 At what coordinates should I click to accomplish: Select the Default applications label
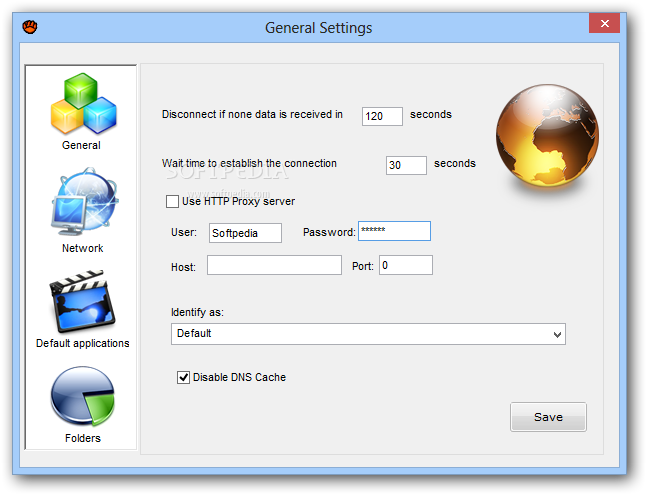point(83,343)
